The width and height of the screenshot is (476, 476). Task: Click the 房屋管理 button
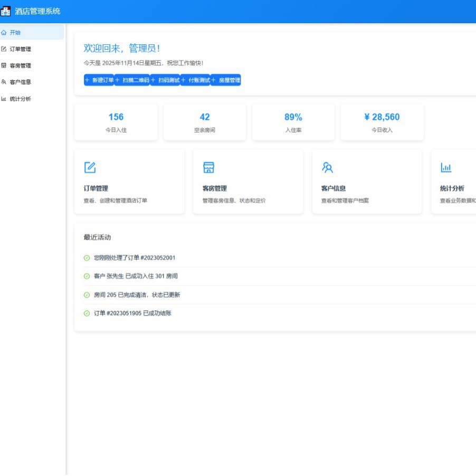pyautogui.click(x=225, y=80)
